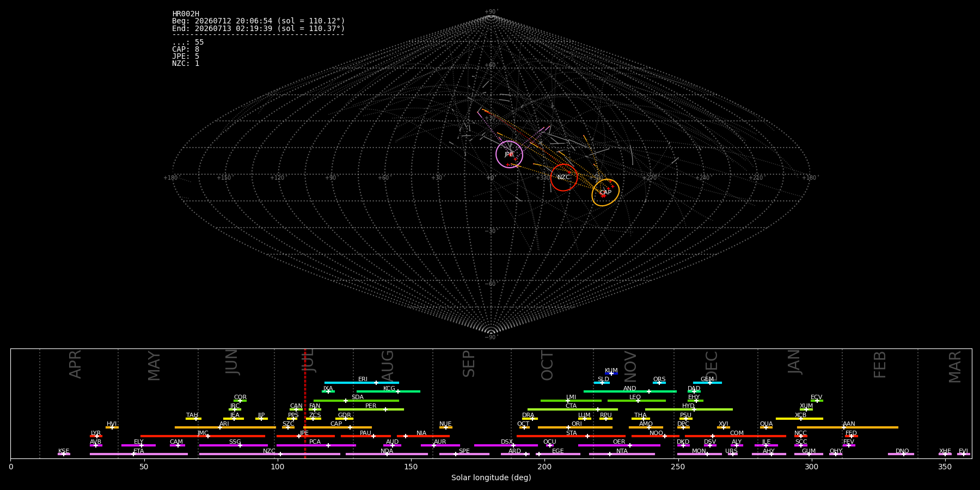Click the +90 latitude label atop map
980x490 pixels.
click(x=491, y=12)
